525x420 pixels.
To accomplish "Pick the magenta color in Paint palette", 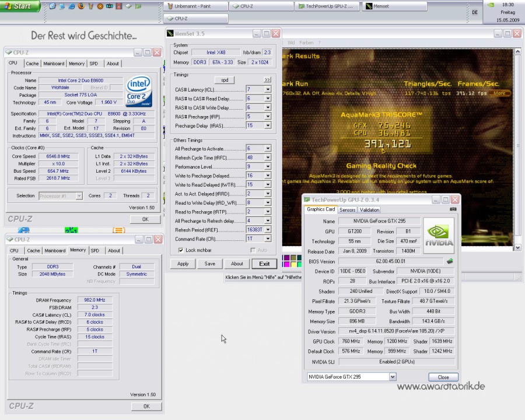I will click(x=286, y=264).
